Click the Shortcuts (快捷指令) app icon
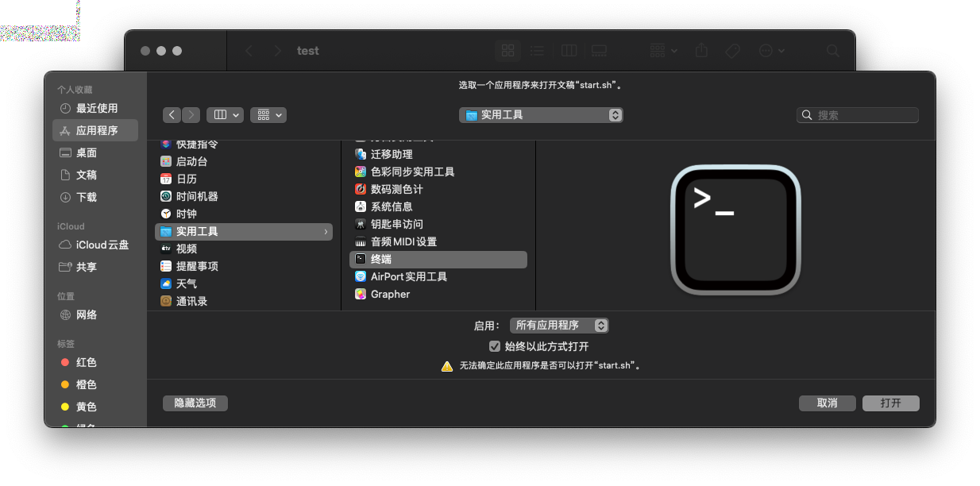 [166, 144]
